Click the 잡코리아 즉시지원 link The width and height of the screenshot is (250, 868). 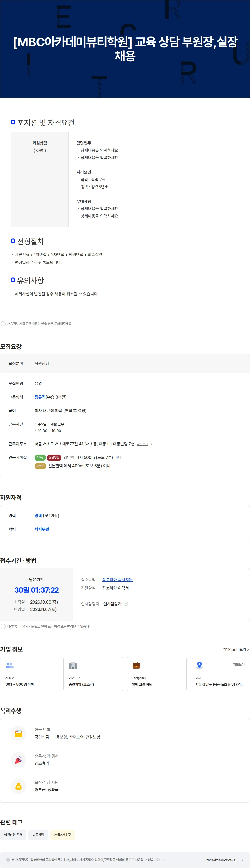point(117,580)
